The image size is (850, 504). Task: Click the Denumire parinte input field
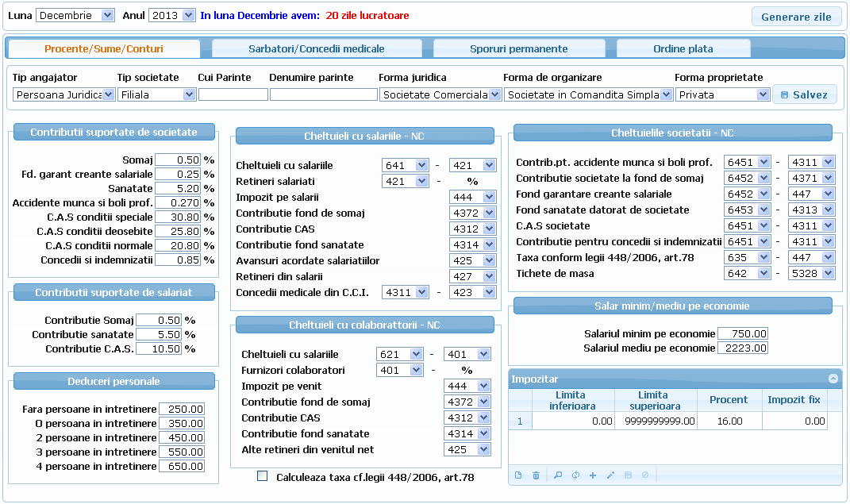point(324,94)
